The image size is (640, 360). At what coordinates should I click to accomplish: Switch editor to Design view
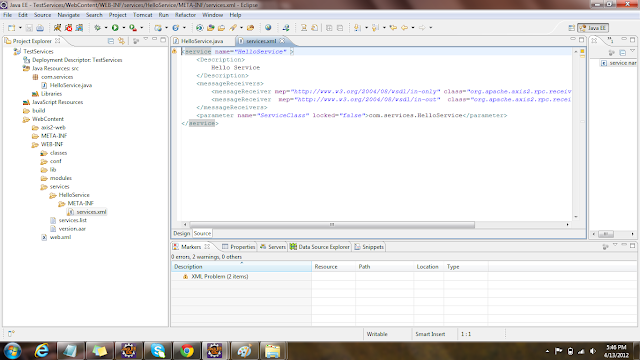181,233
